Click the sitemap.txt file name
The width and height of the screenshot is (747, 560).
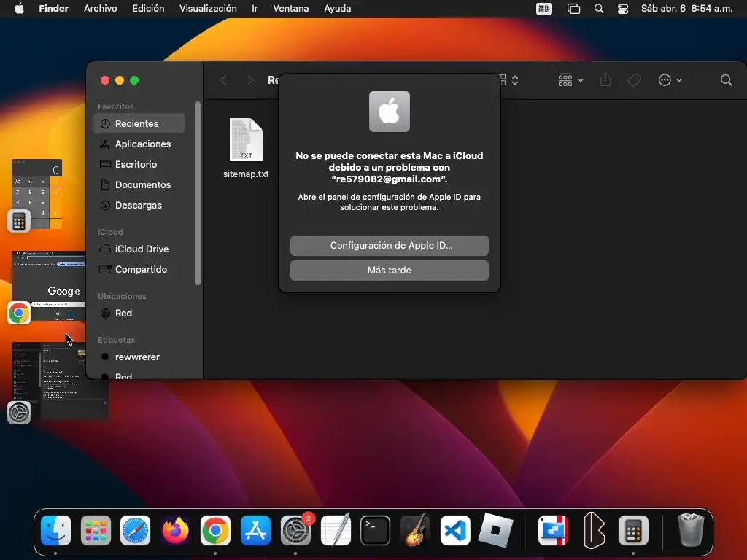click(246, 174)
